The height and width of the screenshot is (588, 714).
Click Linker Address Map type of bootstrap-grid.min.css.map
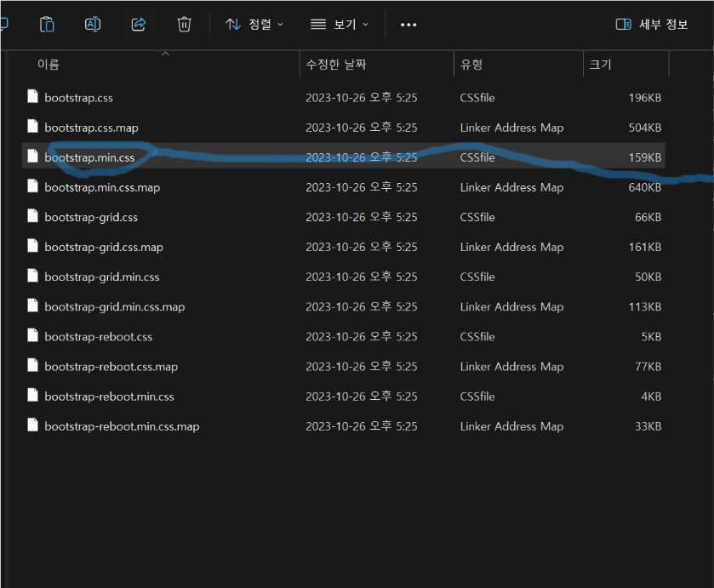511,306
